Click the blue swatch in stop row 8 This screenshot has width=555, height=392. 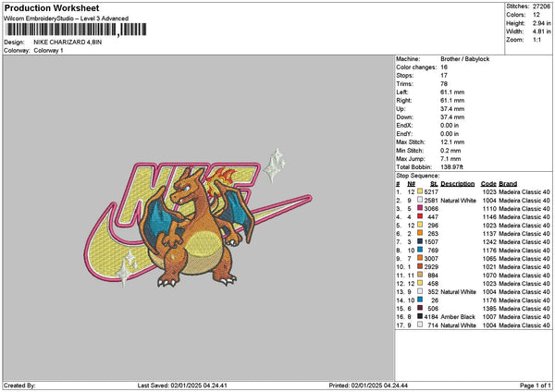tap(420, 250)
